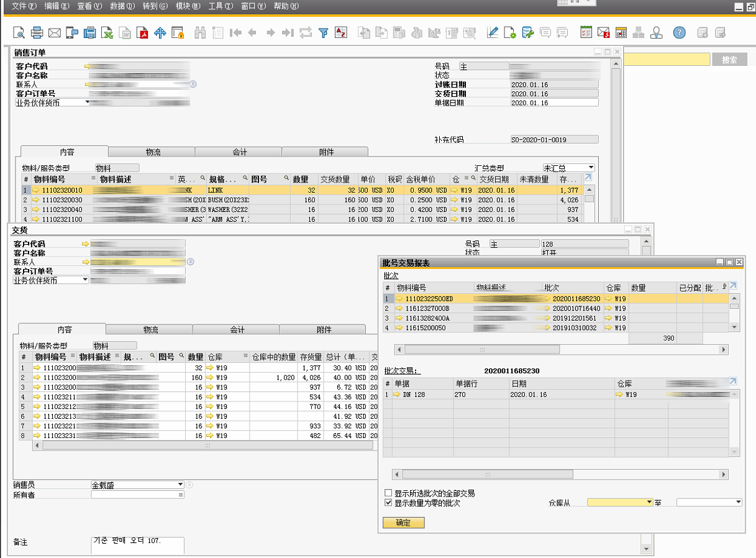Expand the items table in 销售订单 window

pyautogui.click(x=588, y=178)
